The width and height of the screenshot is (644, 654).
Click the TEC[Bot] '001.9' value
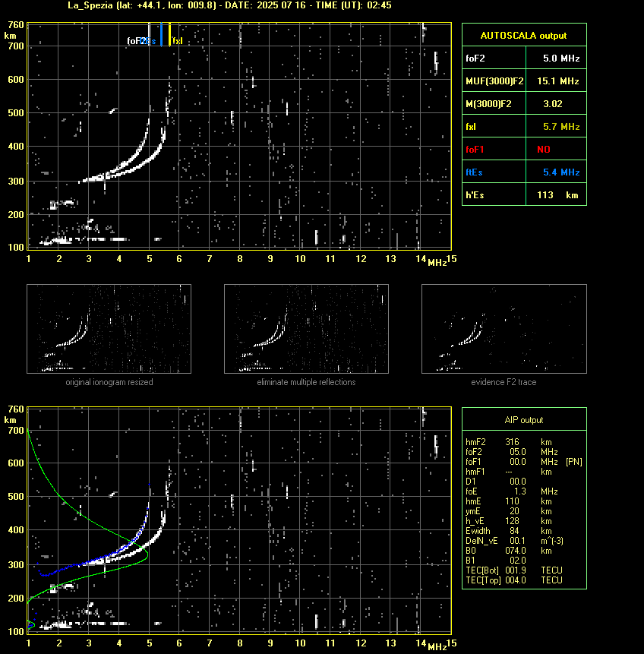pyautogui.click(x=516, y=570)
